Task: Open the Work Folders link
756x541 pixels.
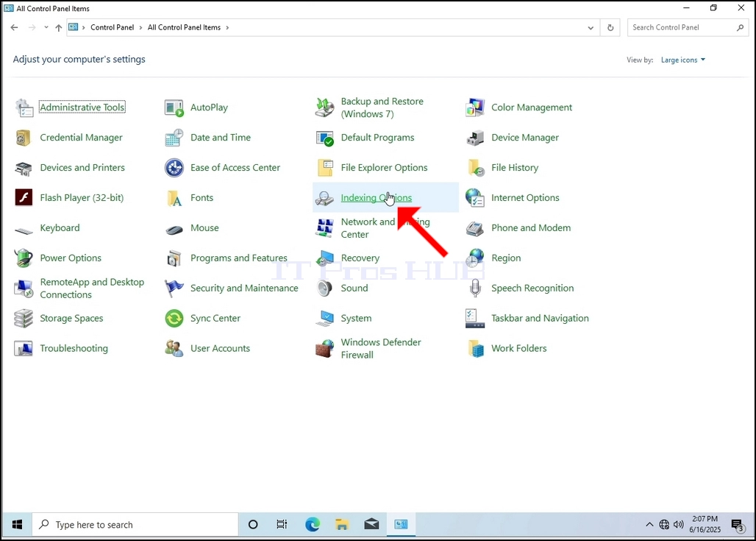Action: click(x=518, y=348)
